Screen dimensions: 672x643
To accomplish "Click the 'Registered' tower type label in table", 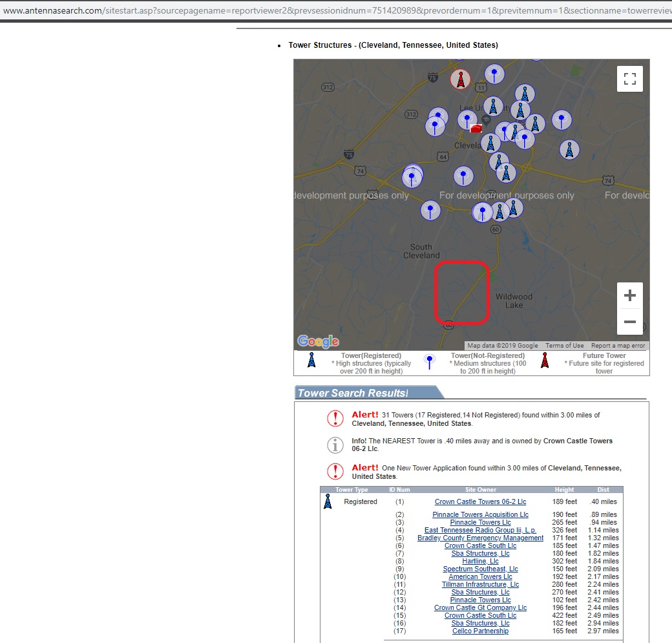I will tap(361, 501).
